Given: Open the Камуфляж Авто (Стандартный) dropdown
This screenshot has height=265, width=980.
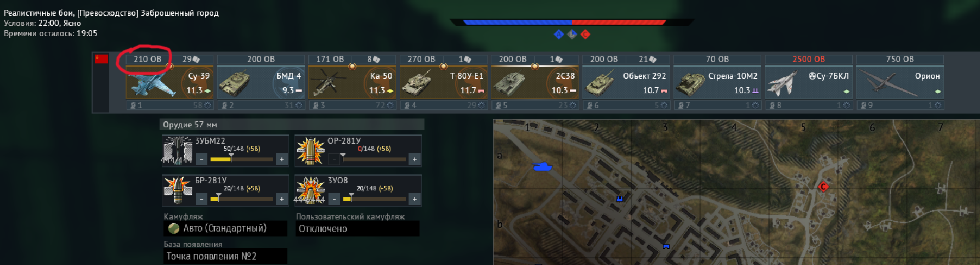Looking at the screenshot, I should click(225, 228).
